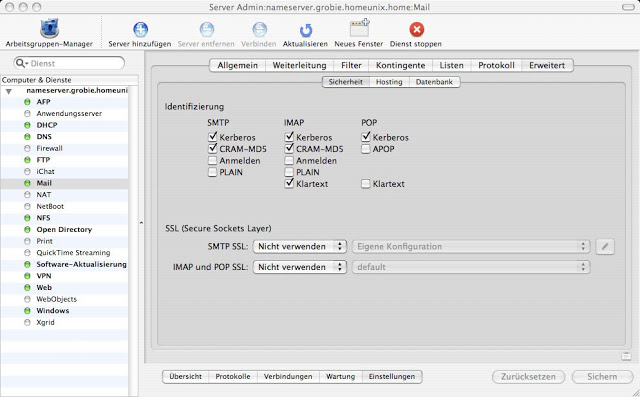Enable SMTP PLAIN checkbox

[x=212, y=172]
